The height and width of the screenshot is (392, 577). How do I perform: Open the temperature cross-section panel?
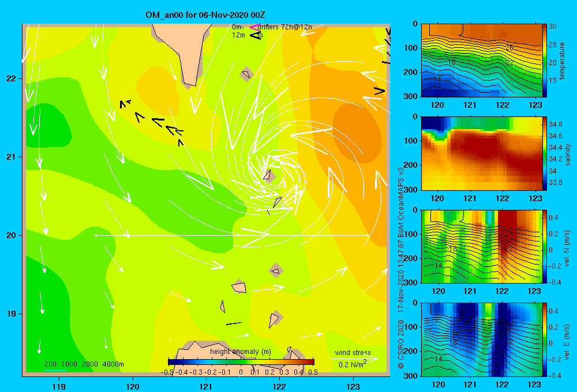[482, 61]
